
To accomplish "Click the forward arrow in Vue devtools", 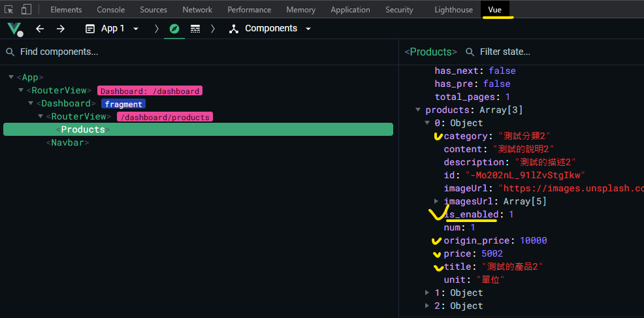I will pyautogui.click(x=61, y=29).
